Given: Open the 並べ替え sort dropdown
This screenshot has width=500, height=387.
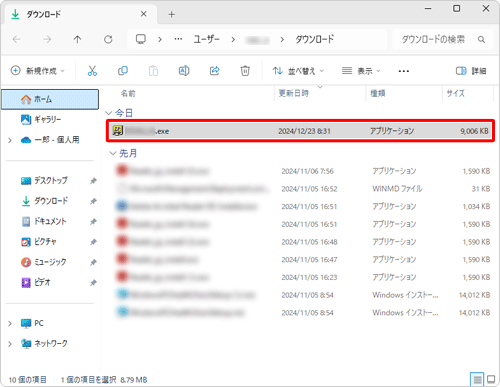Looking at the screenshot, I should pos(298,71).
